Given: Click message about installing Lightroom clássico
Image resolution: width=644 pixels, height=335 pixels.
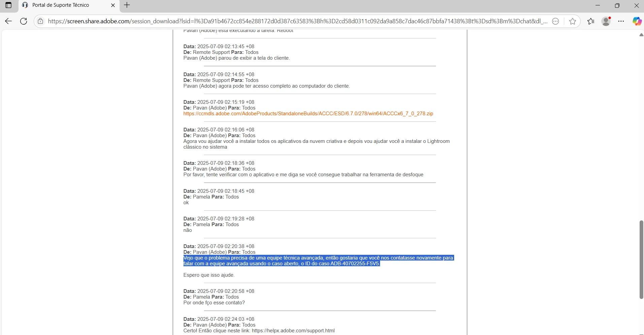Looking at the screenshot, I should [316, 144].
